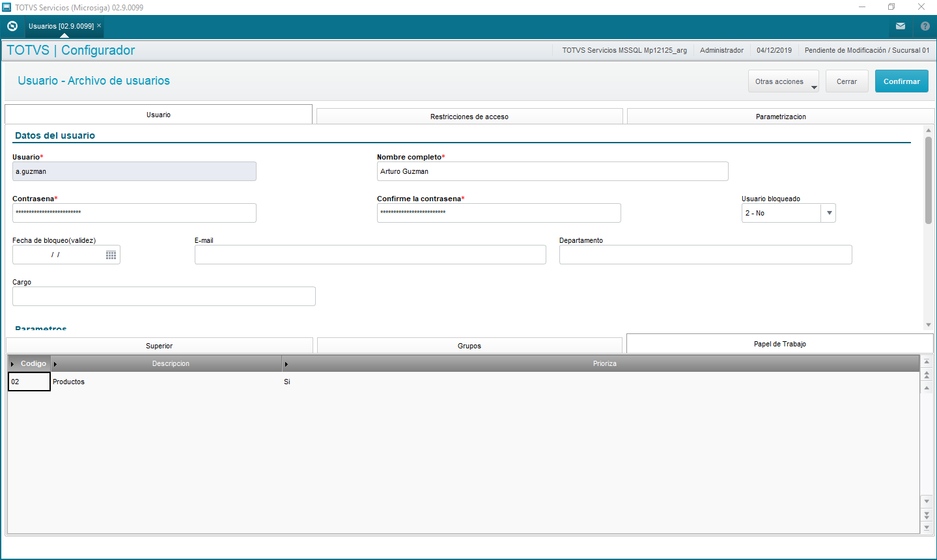The width and height of the screenshot is (937, 560).
Task: Select the Superior tab
Action: click(160, 346)
